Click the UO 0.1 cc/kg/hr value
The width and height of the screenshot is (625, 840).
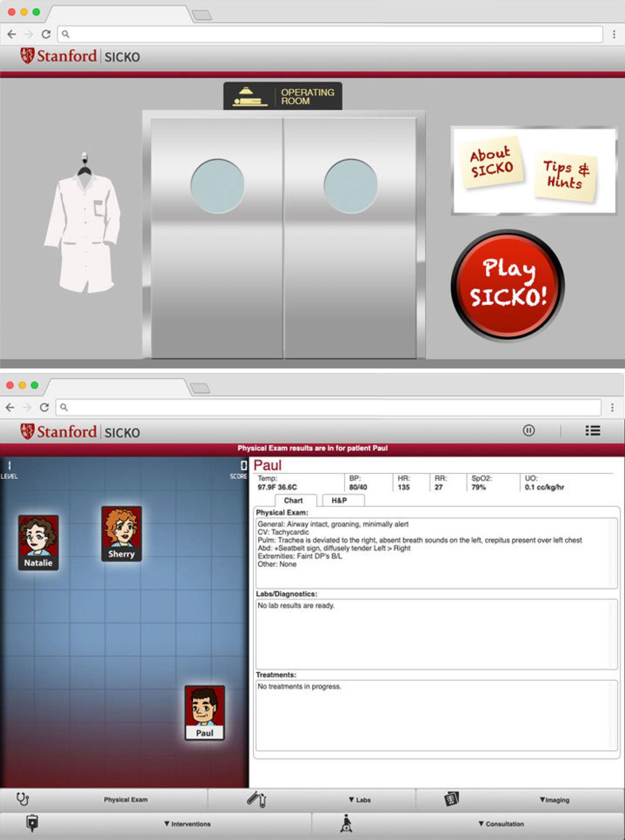click(545, 487)
